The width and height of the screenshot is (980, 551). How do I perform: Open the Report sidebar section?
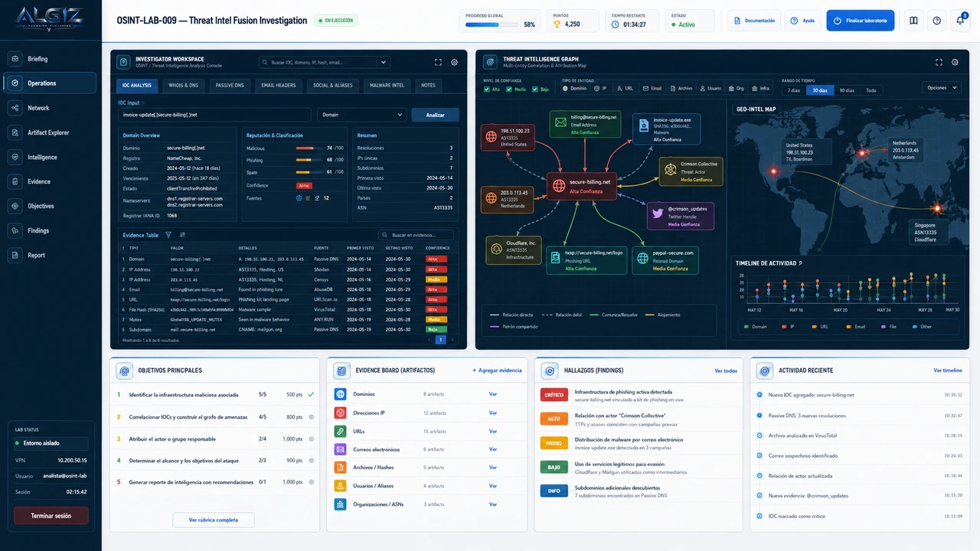(x=51, y=255)
